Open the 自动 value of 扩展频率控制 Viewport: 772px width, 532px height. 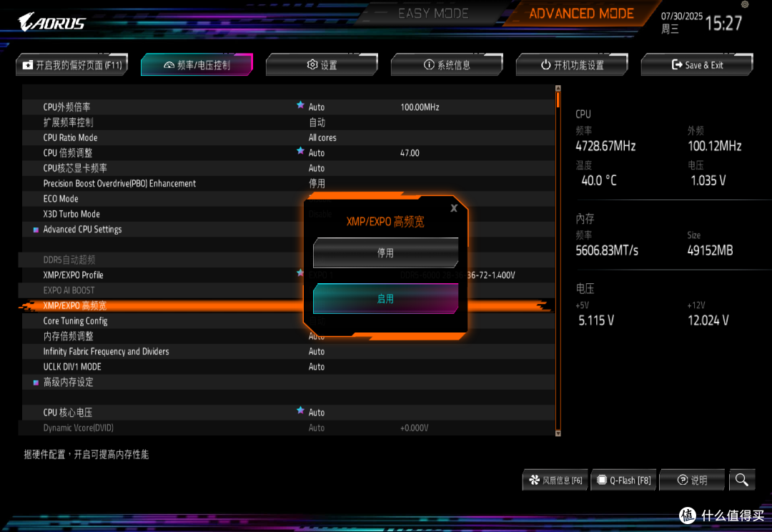point(317,122)
